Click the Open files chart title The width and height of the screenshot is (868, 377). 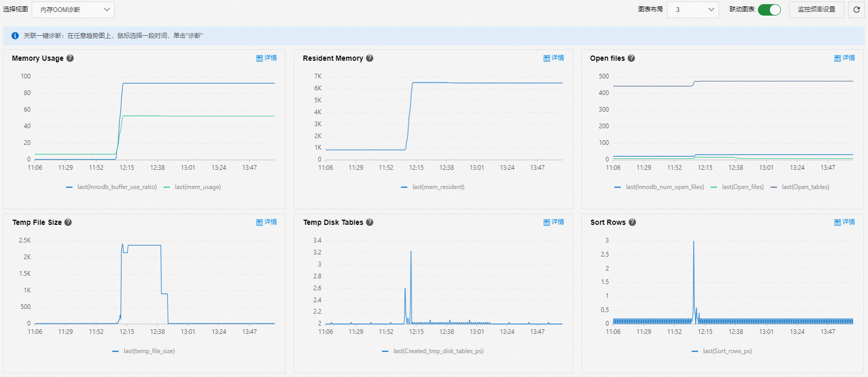point(607,58)
